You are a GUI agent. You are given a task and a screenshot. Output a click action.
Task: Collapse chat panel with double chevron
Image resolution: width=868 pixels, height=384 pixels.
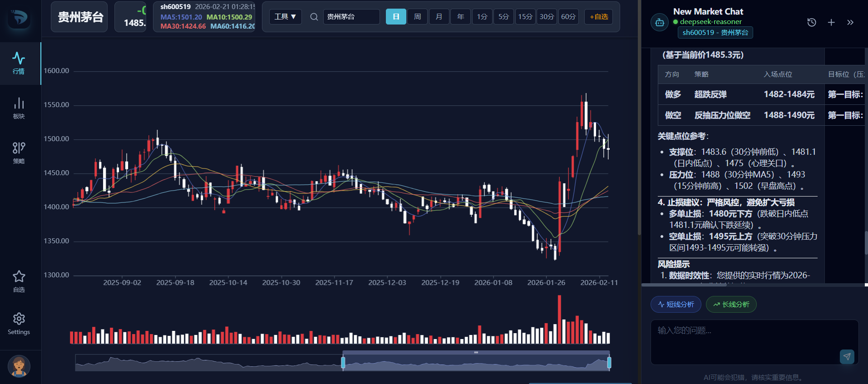(850, 22)
